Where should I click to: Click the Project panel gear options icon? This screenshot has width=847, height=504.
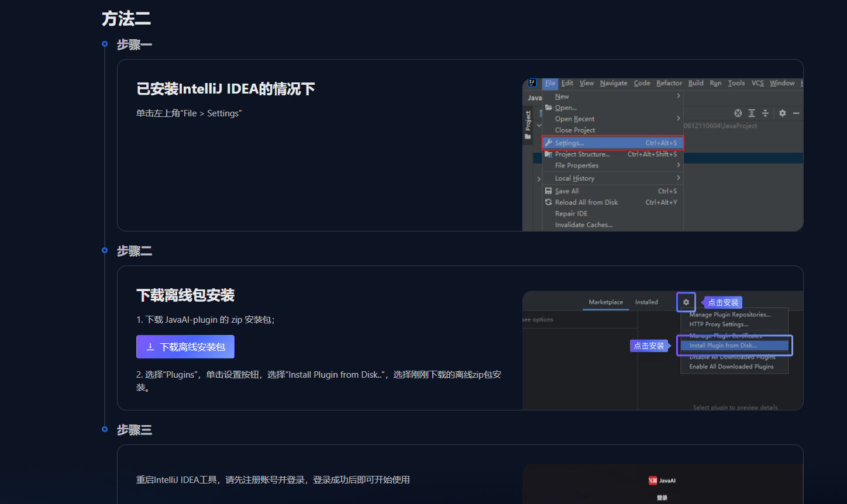[x=783, y=113]
